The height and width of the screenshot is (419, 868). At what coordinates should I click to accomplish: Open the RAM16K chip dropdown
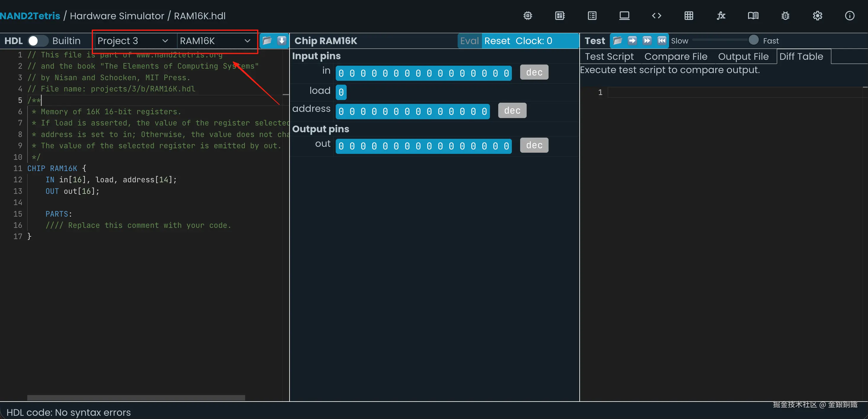[215, 41]
